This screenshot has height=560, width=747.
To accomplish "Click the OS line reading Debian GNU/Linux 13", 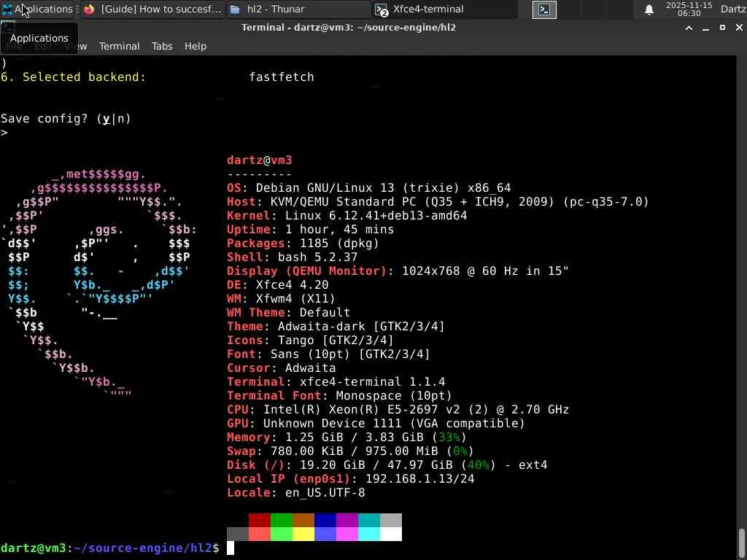I will point(368,188).
